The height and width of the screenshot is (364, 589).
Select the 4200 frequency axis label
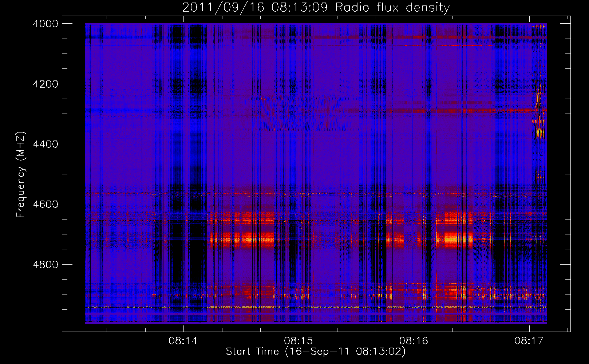coord(46,84)
